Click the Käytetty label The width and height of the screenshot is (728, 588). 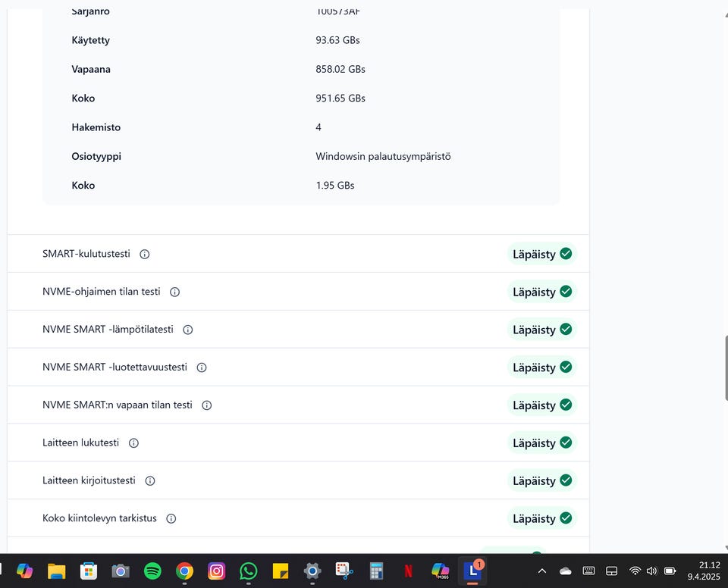click(x=90, y=40)
